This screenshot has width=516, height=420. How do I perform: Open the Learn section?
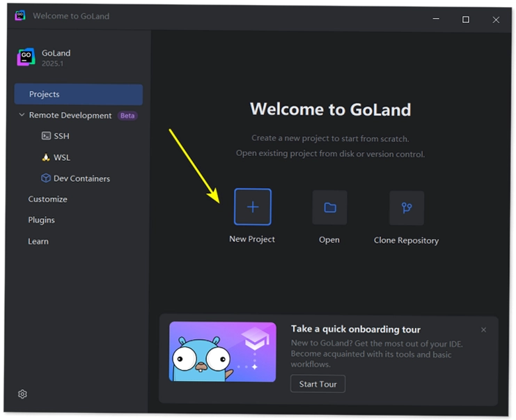click(38, 241)
